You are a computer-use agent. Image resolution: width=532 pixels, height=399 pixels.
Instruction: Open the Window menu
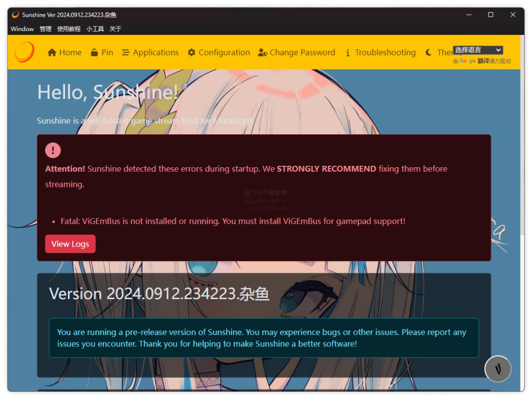(22, 29)
